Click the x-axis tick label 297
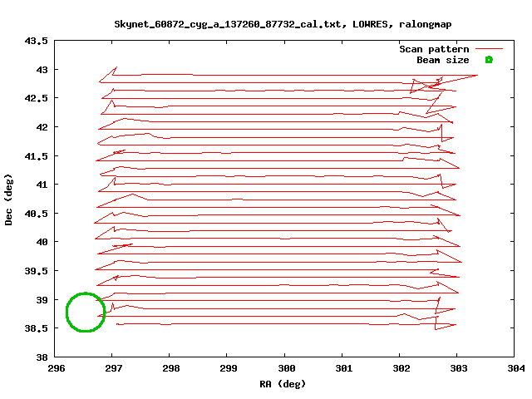Viewport: 532px width, 399px height. [114, 368]
